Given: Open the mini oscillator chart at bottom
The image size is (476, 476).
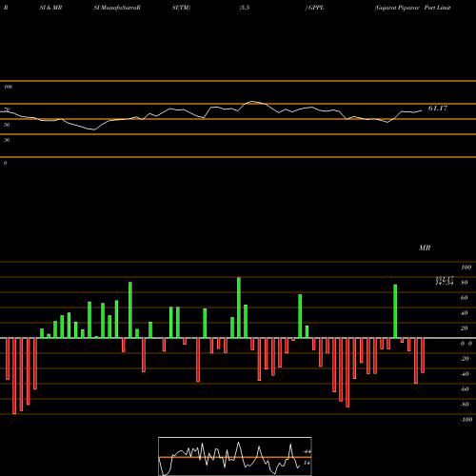Looking at the screenshot, I should tap(235, 456).
